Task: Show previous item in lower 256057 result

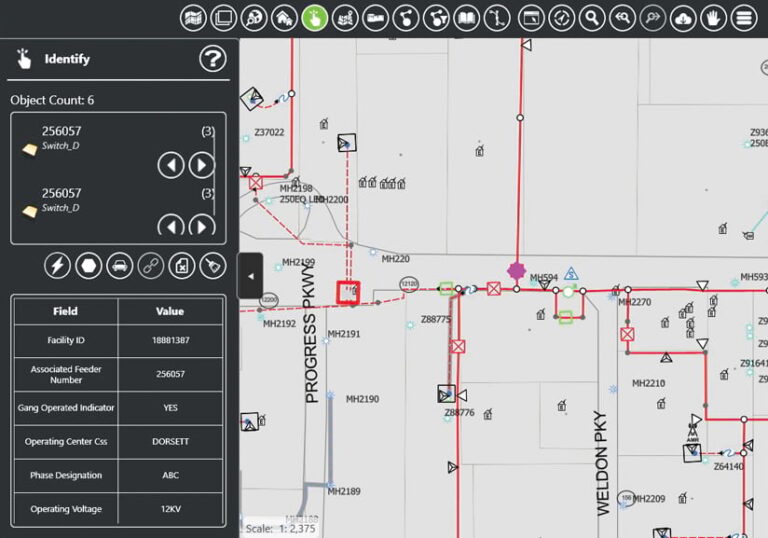Action: coord(171,225)
